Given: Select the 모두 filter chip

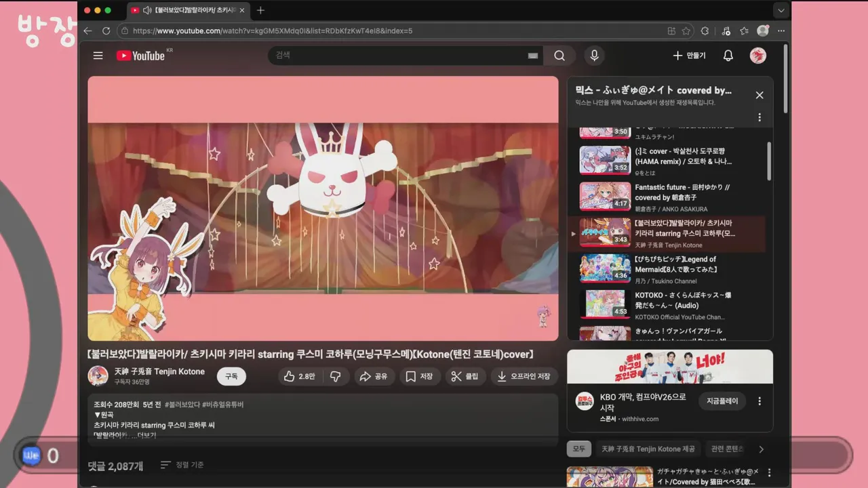Looking at the screenshot, I should (579, 449).
